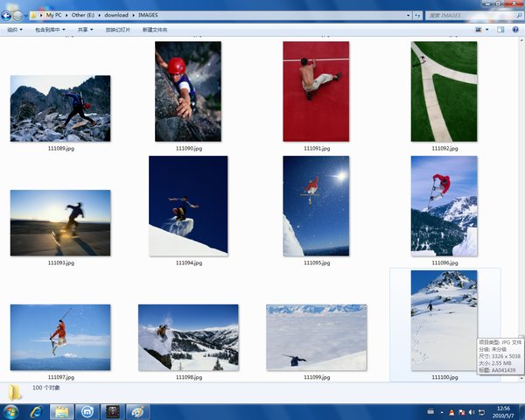The height and width of the screenshot is (420, 525).
Task: Click the 111092.jpg file name label
Action: point(444,149)
